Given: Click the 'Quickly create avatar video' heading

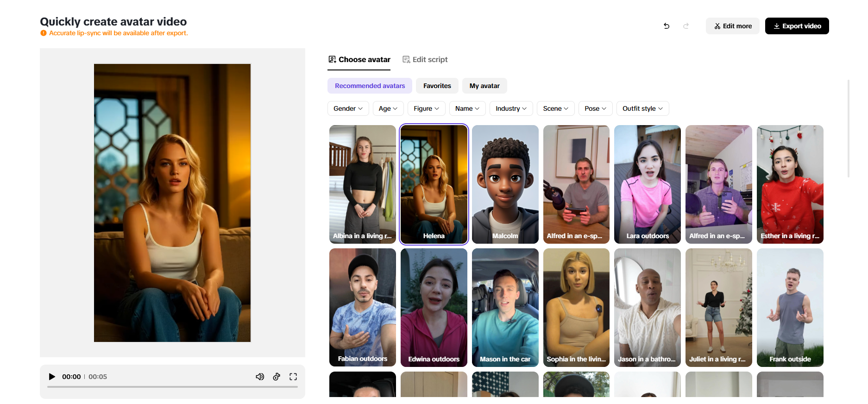Looking at the screenshot, I should coord(113,21).
